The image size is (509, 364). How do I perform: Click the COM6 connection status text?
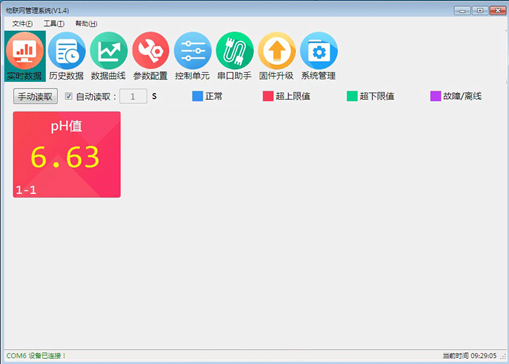tap(36, 356)
